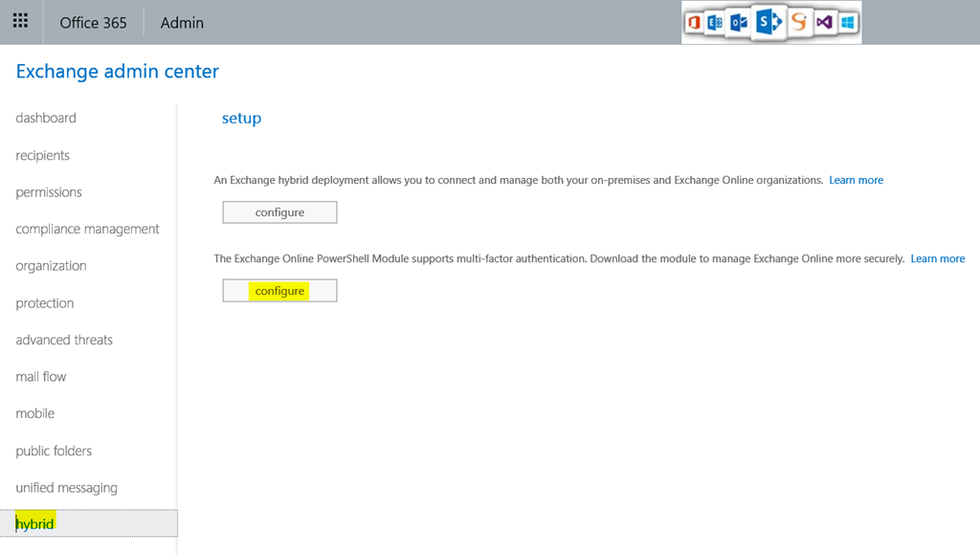Open the mobile section
The width and height of the screenshot is (980, 555).
point(35,413)
